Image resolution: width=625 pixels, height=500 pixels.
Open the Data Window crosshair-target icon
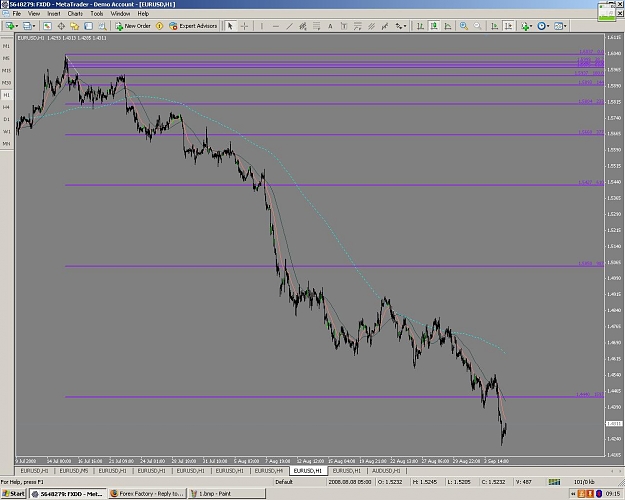coord(61,26)
